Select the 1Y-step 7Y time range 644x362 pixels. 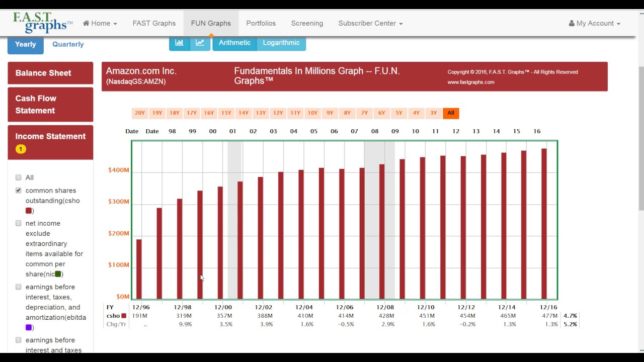364,113
